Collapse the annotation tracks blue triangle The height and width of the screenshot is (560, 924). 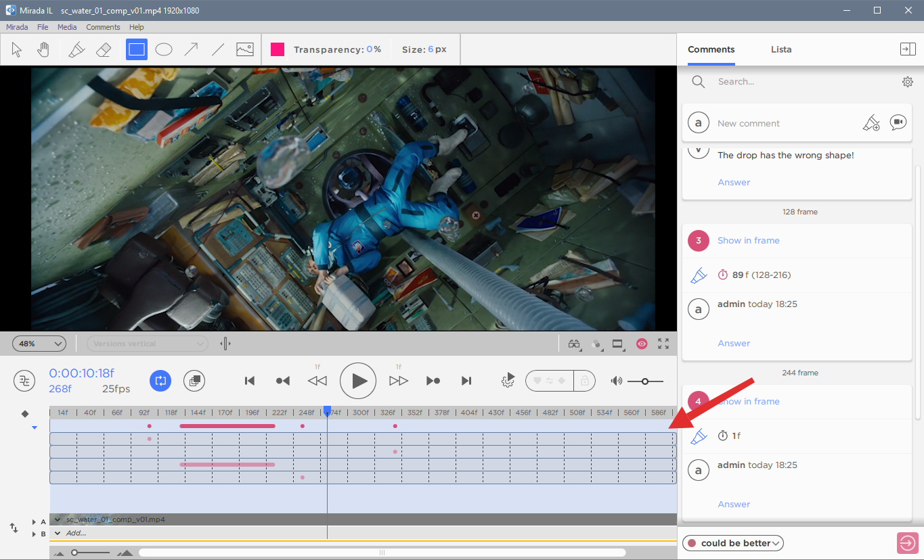(34, 427)
